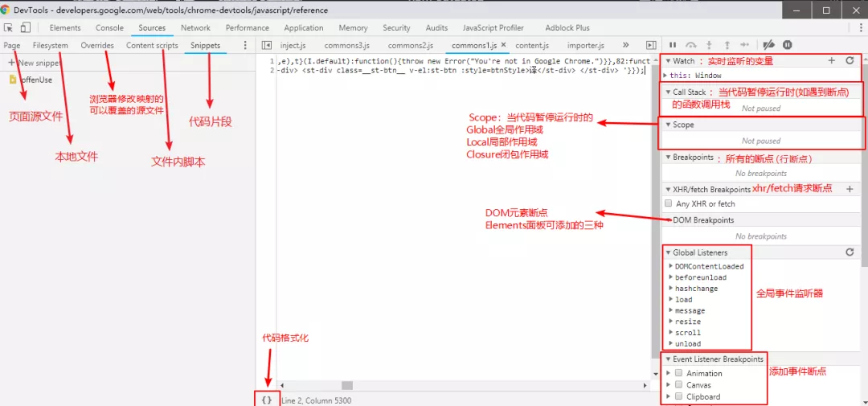Open the inject.js editor tab
The width and height of the screenshot is (868, 406).
coord(293,45)
